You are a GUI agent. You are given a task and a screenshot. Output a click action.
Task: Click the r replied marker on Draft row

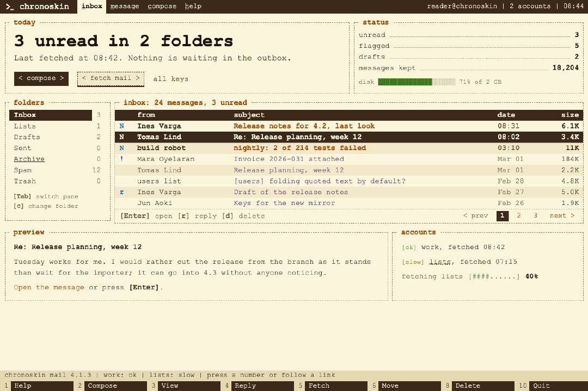(121, 192)
